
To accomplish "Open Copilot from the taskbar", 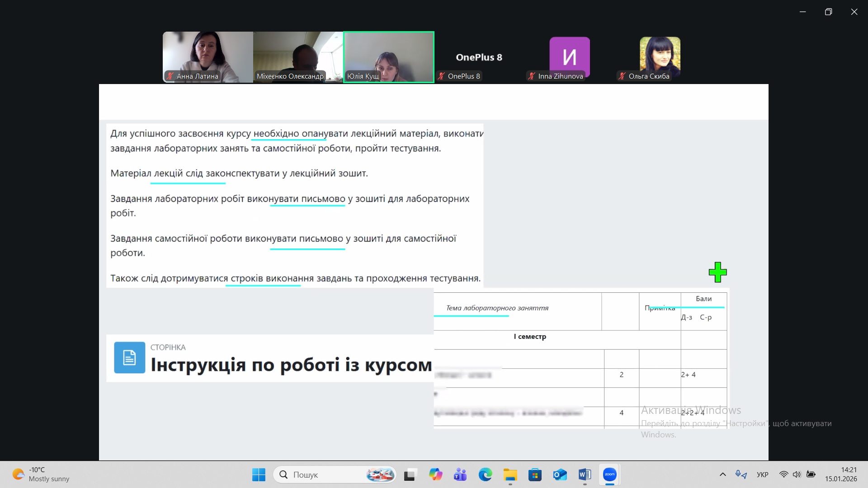I will tap(435, 474).
